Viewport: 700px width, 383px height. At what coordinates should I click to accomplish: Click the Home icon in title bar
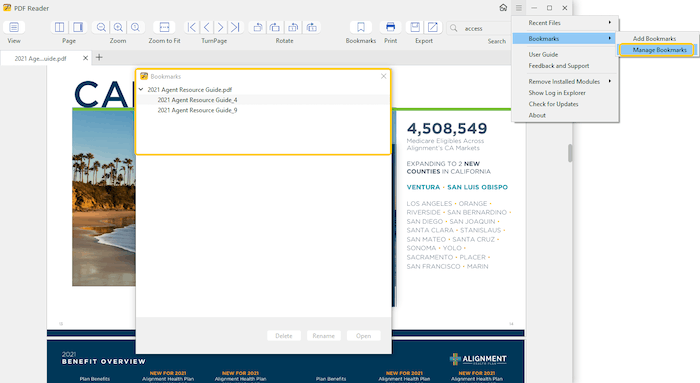click(503, 8)
